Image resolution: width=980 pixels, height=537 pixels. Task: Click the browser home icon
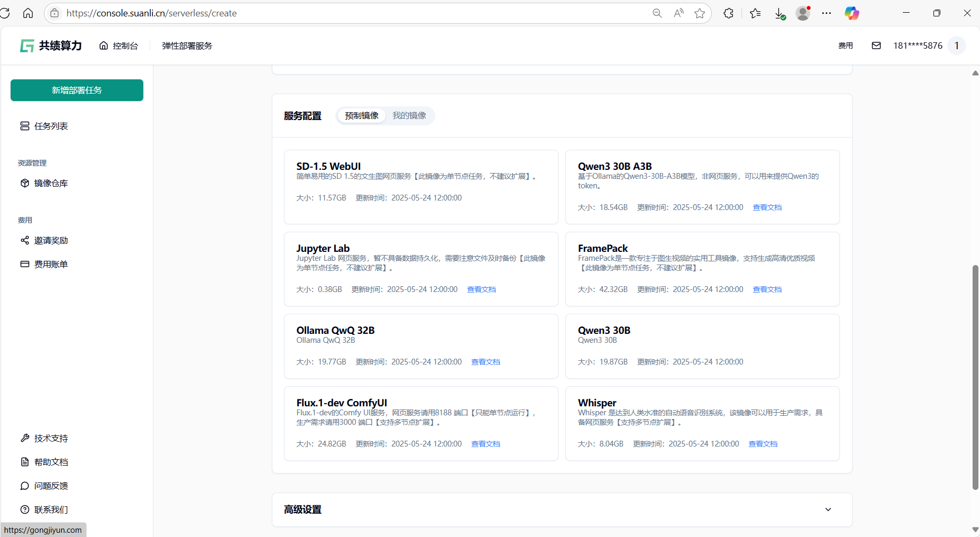tap(28, 13)
